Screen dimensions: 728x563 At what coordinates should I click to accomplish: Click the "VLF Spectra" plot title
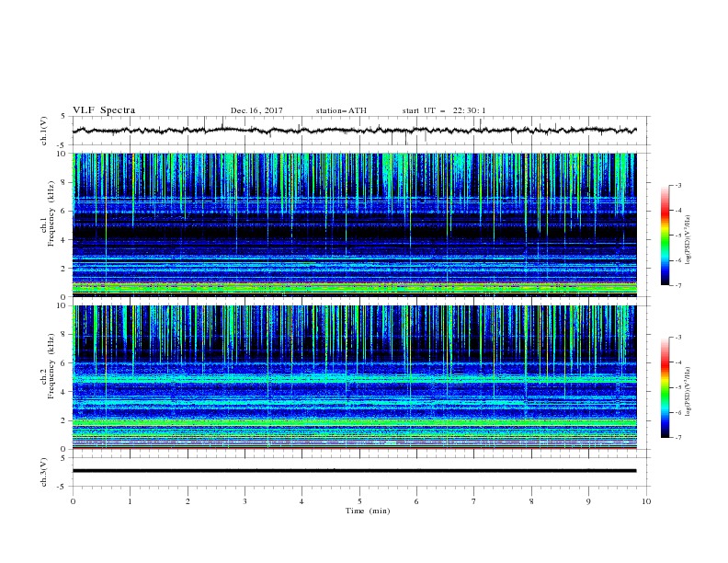[104, 110]
